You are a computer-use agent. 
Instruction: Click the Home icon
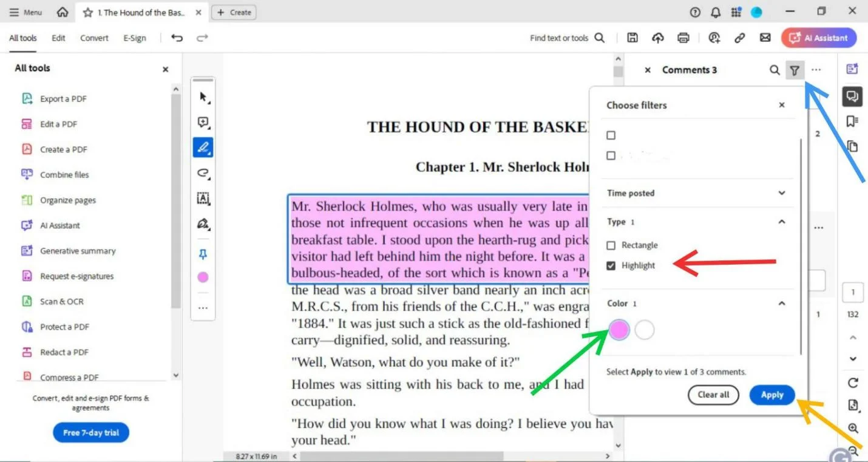[62, 12]
